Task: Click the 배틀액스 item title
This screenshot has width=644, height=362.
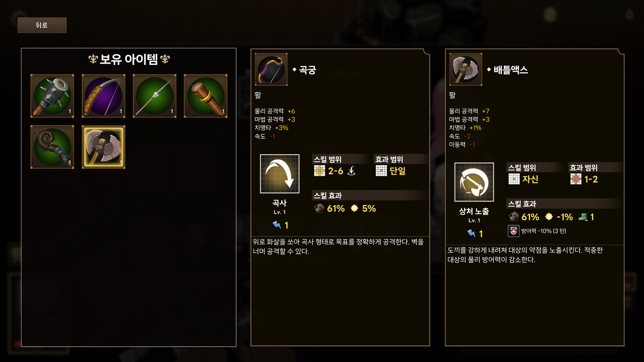Action: [511, 70]
